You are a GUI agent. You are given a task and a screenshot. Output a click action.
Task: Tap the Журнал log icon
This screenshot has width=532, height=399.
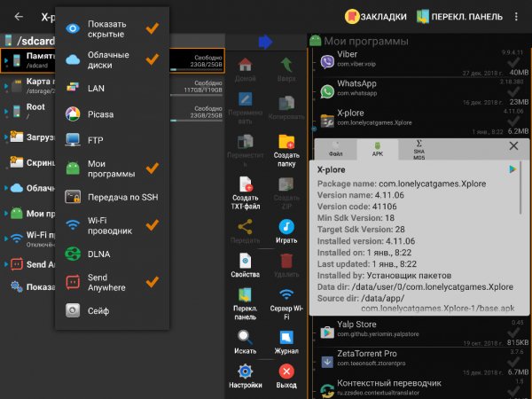tap(286, 338)
